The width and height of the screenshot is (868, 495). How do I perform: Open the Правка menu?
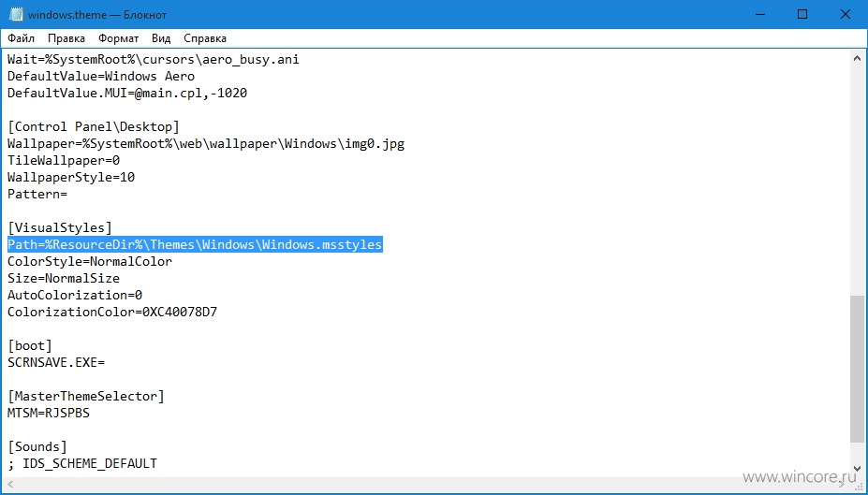[66, 38]
